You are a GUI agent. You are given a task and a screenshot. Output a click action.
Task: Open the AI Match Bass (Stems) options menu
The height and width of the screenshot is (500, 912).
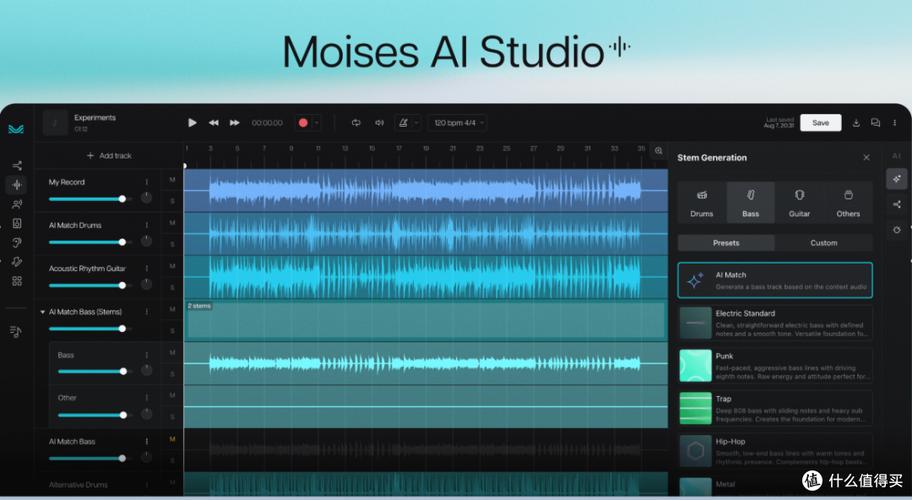coord(147,312)
